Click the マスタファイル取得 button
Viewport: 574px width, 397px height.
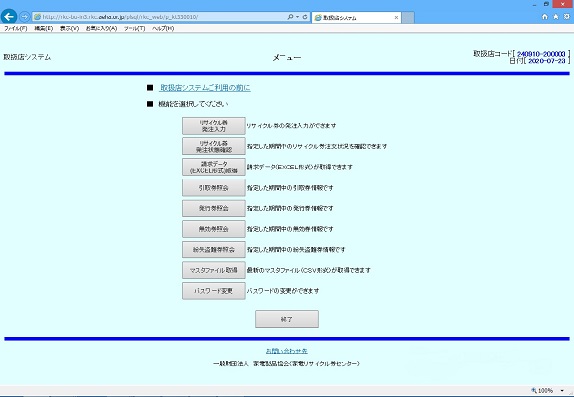(214, 270)
